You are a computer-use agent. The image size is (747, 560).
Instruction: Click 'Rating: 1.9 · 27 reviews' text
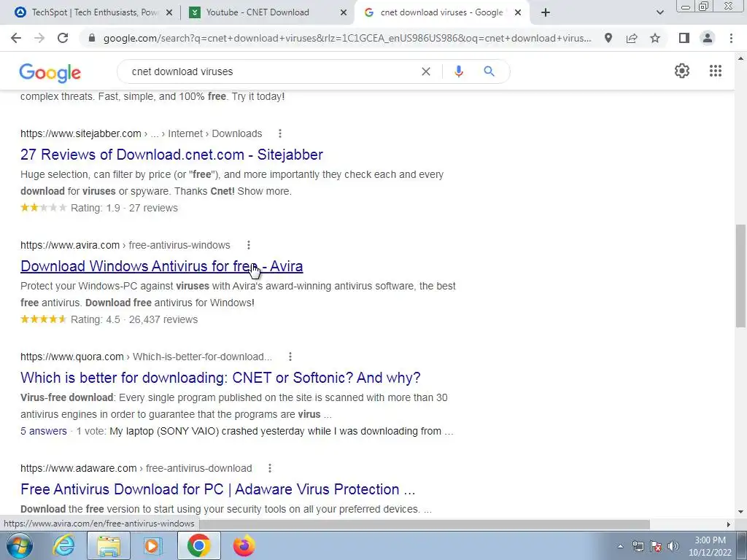click(124, 208)
